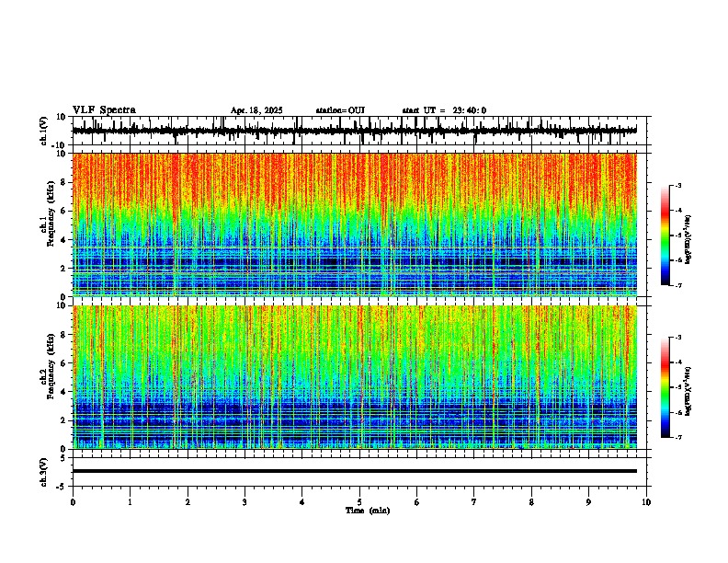Click the ch.2 color scale log(PSD) units label
Screen dimensions: 728x563
click(688, 392)
